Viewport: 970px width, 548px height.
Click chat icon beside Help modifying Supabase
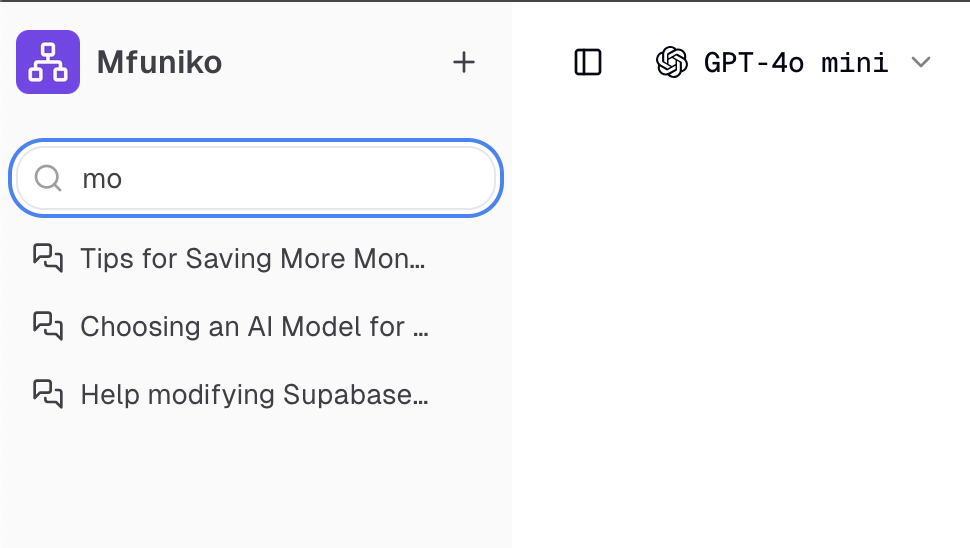click(x=47, y=394)
